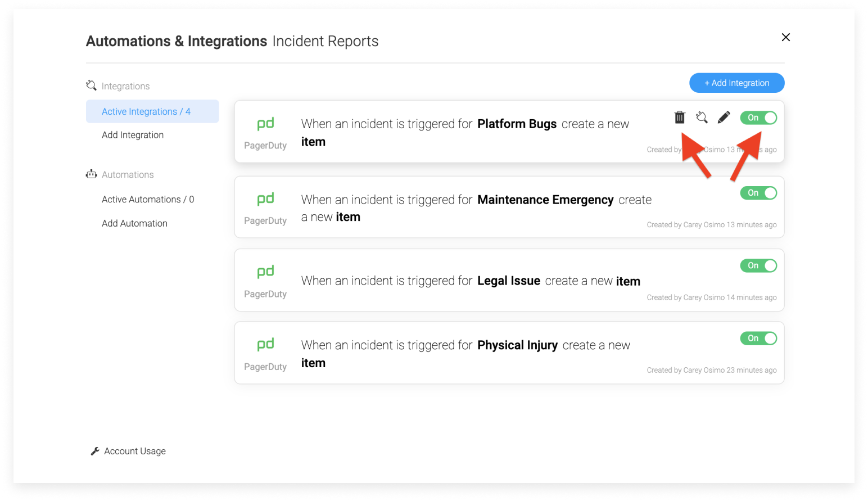Click the PagerDuty logo on Platform Bugs row
Screen dimensions: 868x501
tap(265, 130)
